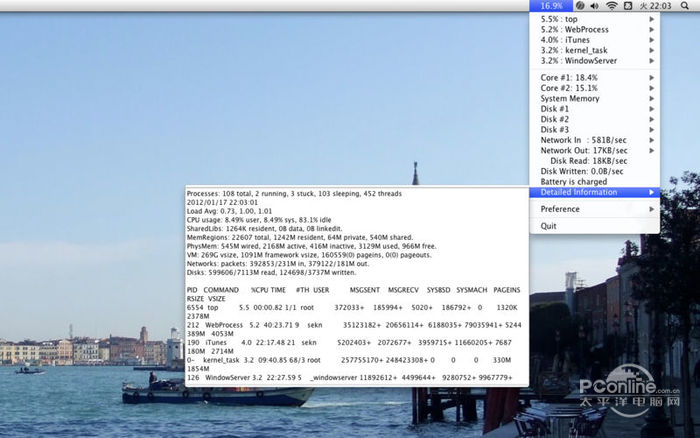Screen dimensions: 700x438
Task: Open the Preference submenu
Action: 560,209
